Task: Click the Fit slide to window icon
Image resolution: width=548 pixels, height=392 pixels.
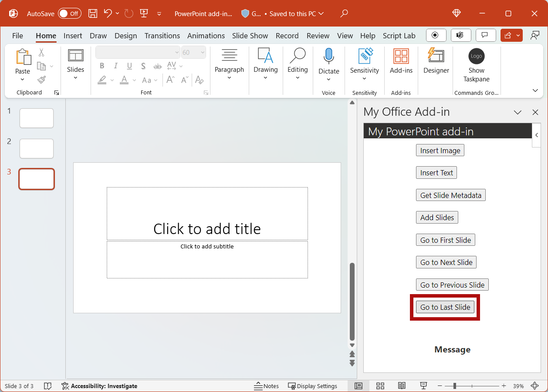Action: coord(534,386)
